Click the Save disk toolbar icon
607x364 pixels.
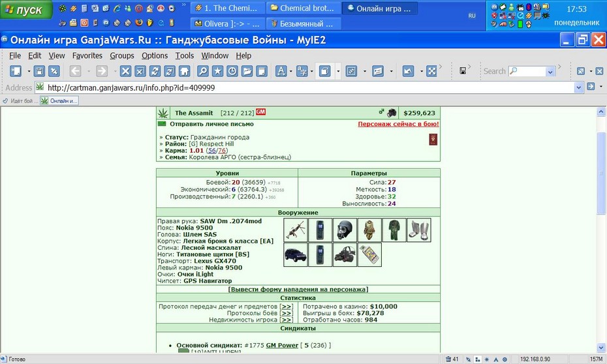click(x=39, y=71)
